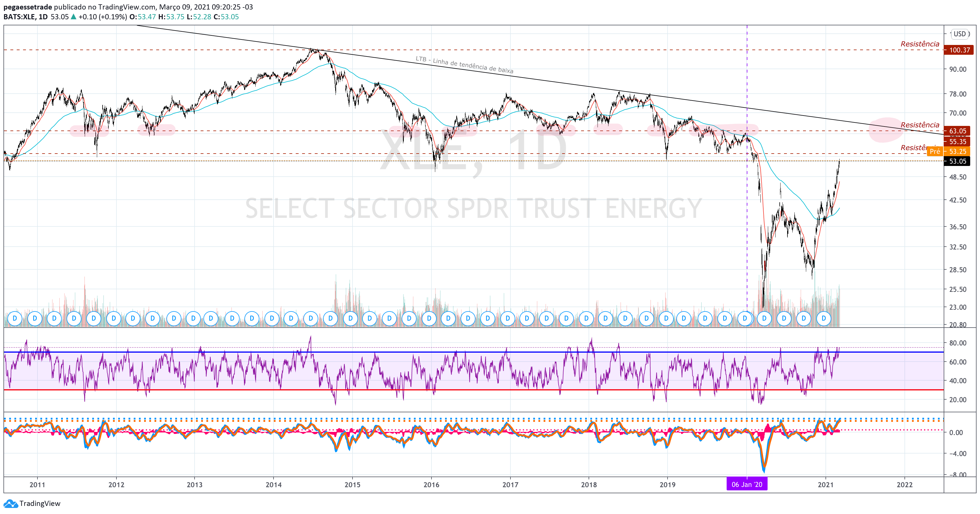This screenshot has width=980, height=514.
Task: Click the 23.00 price axis value
Action: pos(958,307)
